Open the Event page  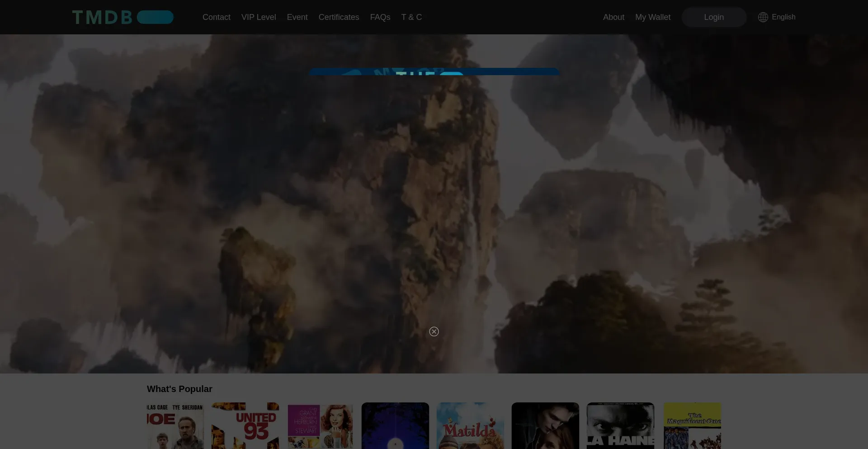[x=297, y=17]
